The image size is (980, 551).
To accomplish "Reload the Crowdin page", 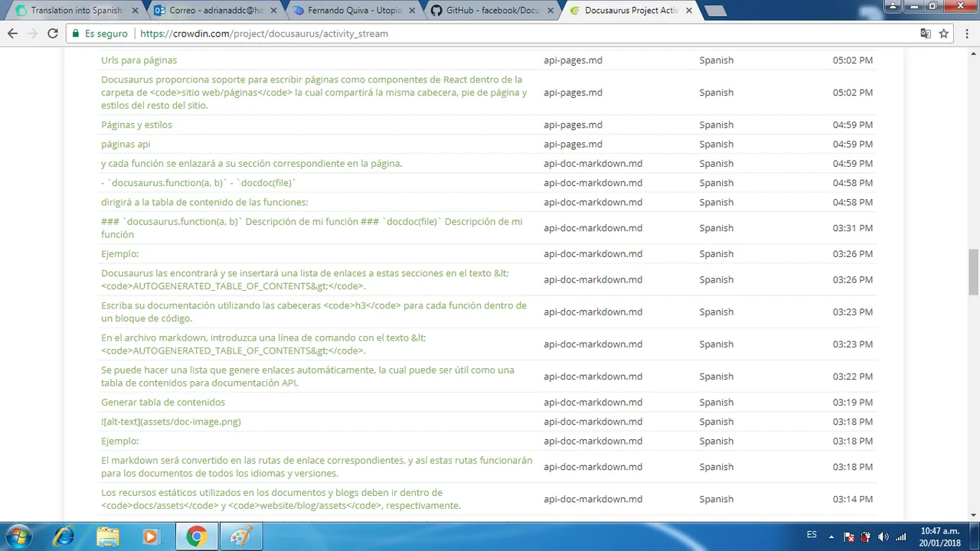I will (x=53, y=34).
